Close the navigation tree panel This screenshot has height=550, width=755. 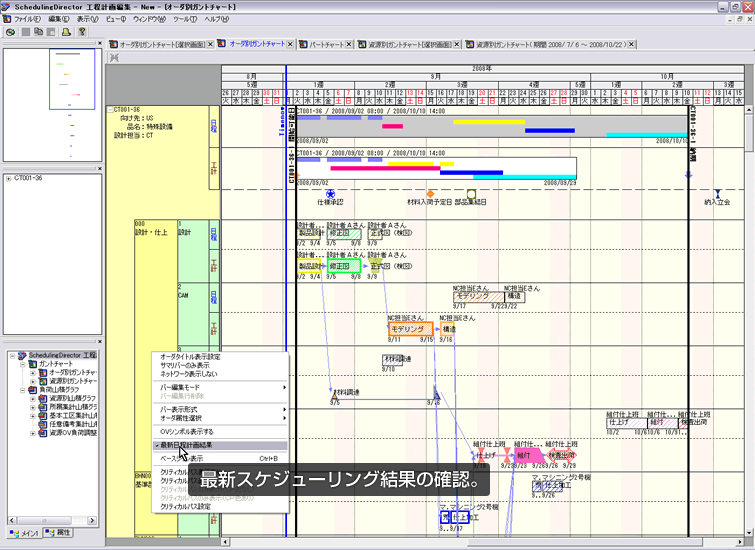coord(100,341)
